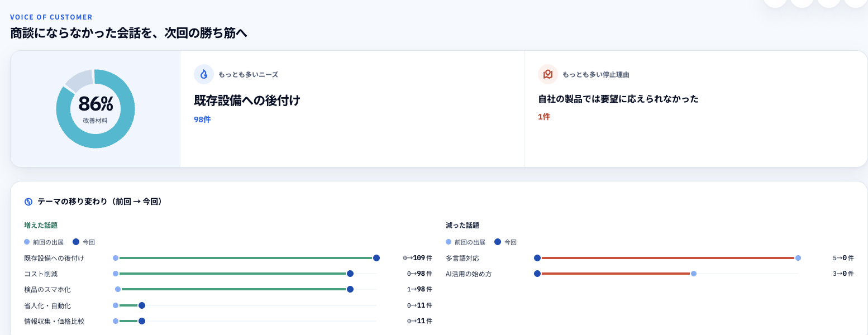Click the green 増えた話題 heading
Screen dimensions: 868x335
[x=41, y=226]
